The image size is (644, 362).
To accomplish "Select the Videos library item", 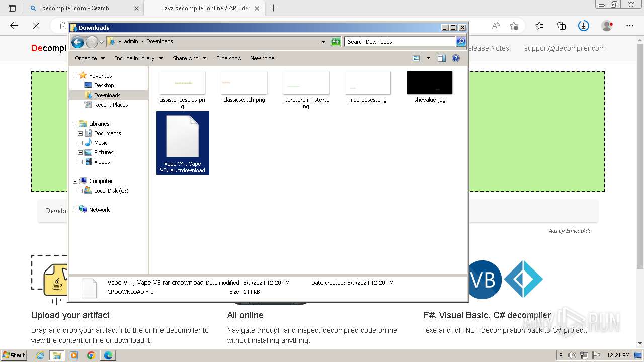I will (x=102, y=162).
